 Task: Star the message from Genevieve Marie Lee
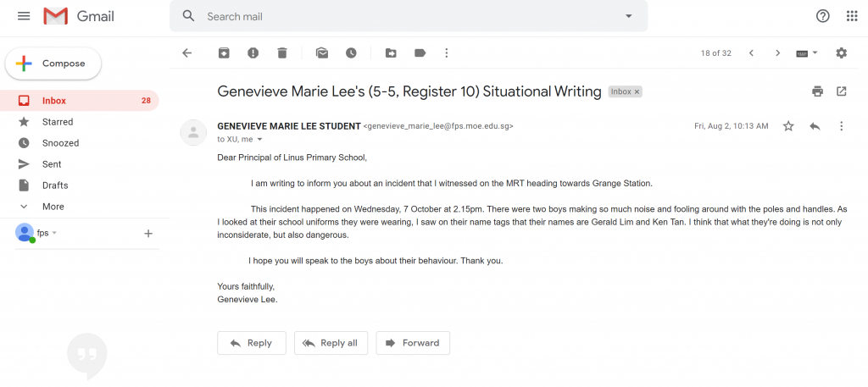(788, 126)
